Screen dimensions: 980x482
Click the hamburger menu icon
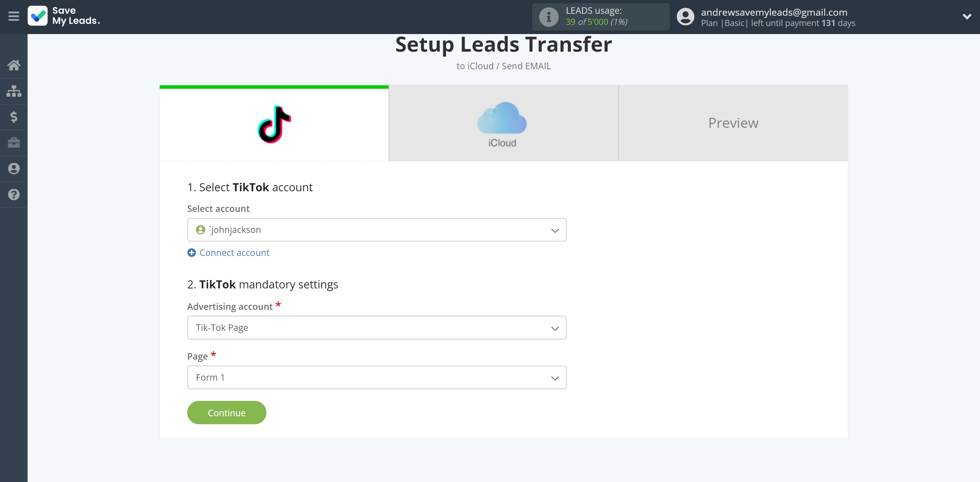[14, 16]
